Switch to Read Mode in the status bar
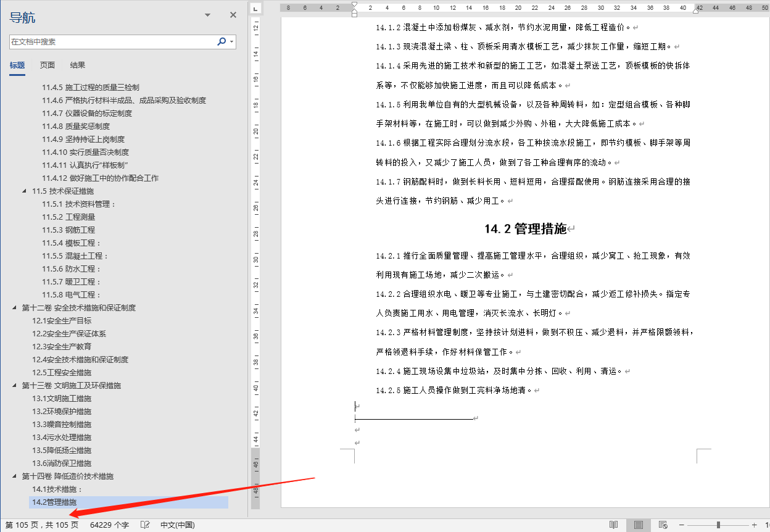770x532 pixels. 614,525
